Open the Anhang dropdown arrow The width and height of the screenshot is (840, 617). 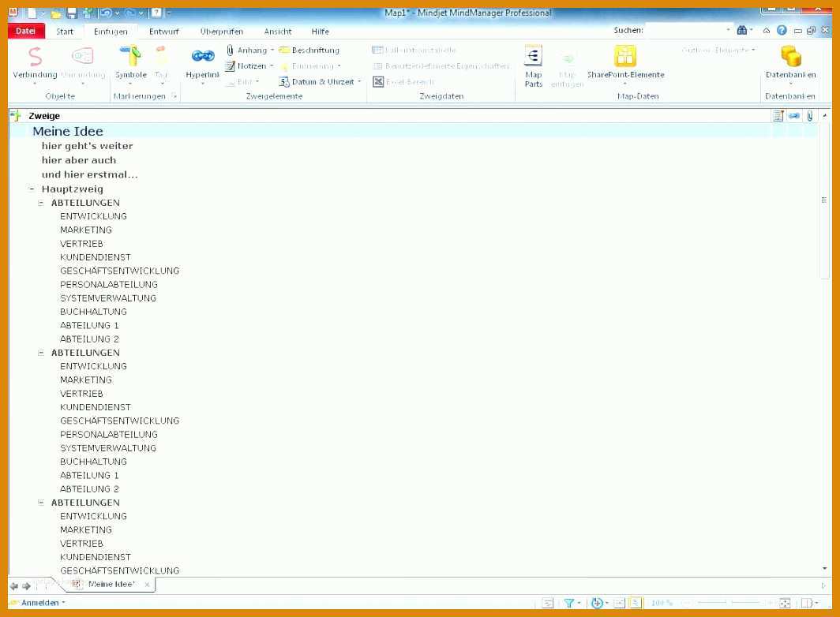272,50
